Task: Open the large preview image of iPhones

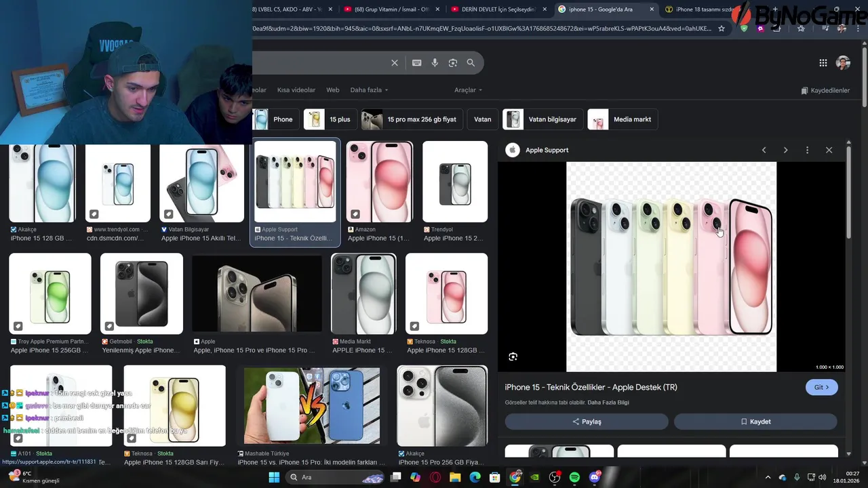Action: [671, 266]
